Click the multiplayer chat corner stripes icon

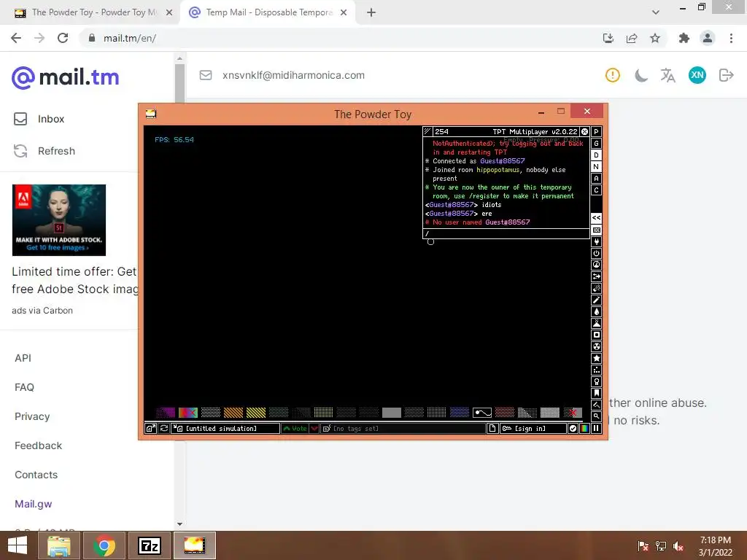click(x=427, y=131)
